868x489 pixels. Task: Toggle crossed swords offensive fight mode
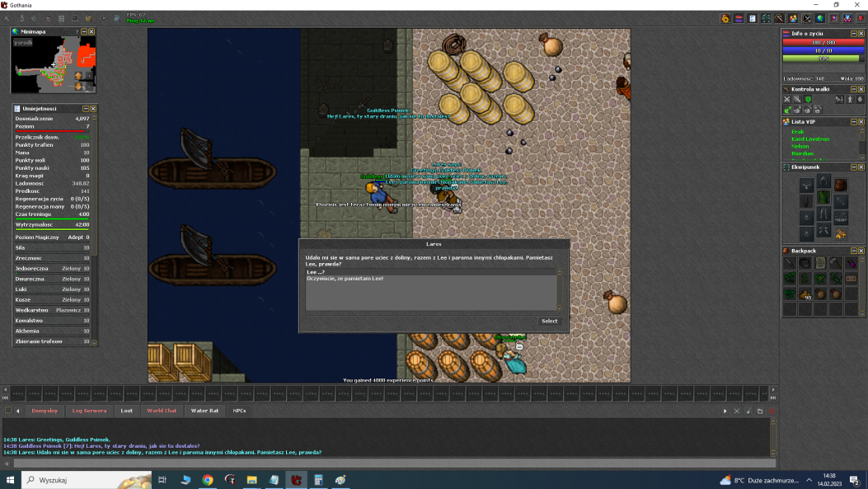(786, 100)
